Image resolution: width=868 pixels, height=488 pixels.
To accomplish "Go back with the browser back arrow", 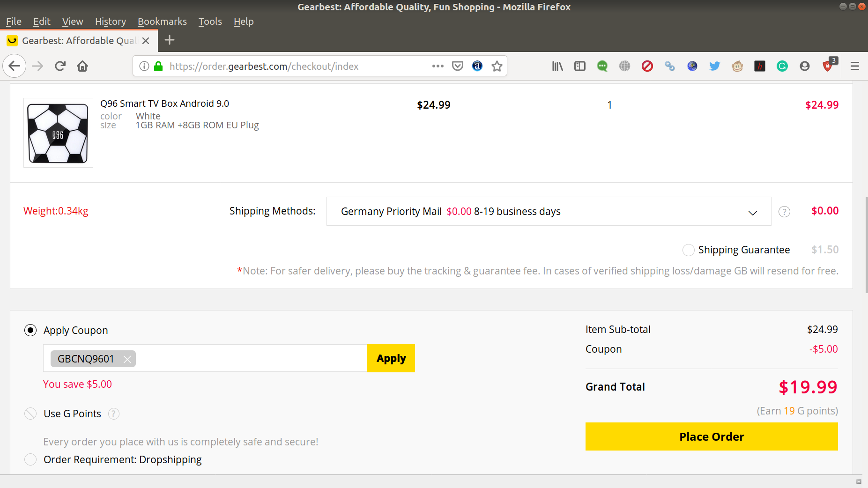I will click(15, 66).
